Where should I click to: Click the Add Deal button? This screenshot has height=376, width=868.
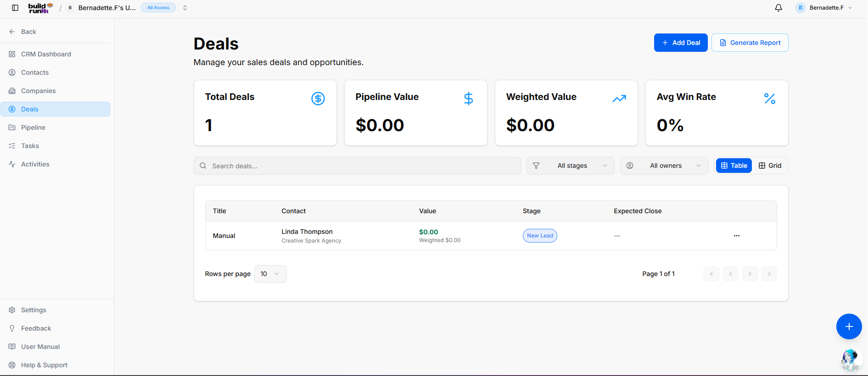coord(681,43)
